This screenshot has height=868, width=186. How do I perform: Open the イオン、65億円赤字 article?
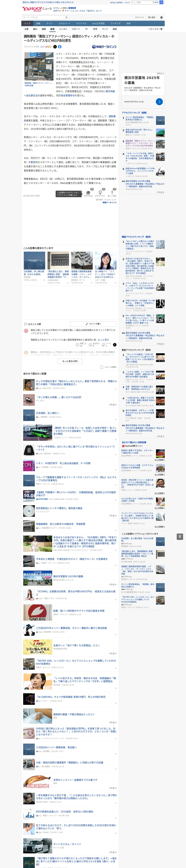coord(63,463)
